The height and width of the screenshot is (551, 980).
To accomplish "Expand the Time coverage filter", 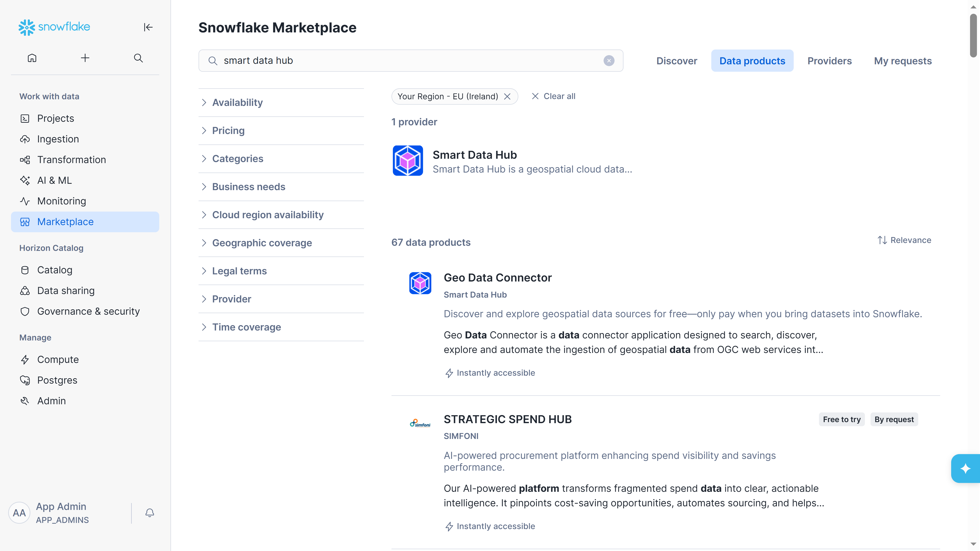I will [281, 327].
